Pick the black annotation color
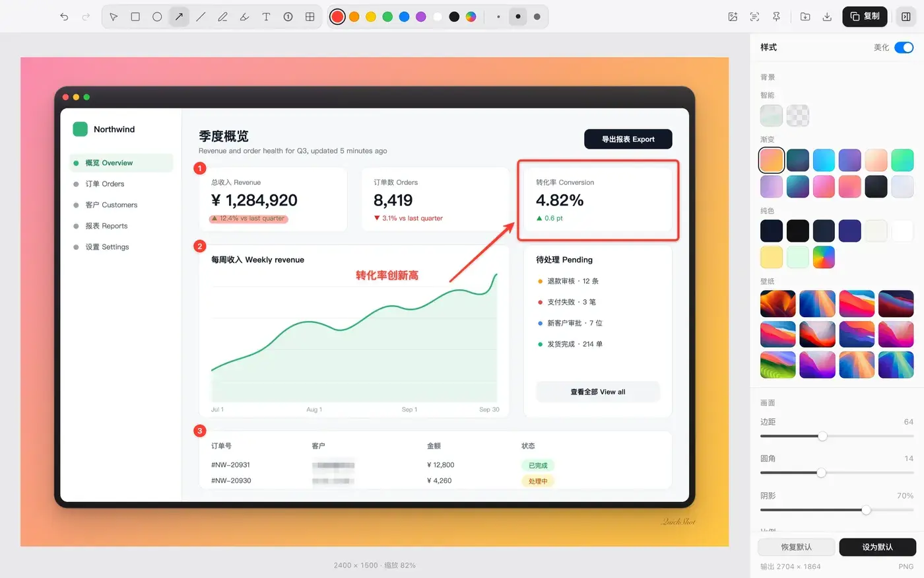This screenshot has height=578, width=924. (454, 17)
